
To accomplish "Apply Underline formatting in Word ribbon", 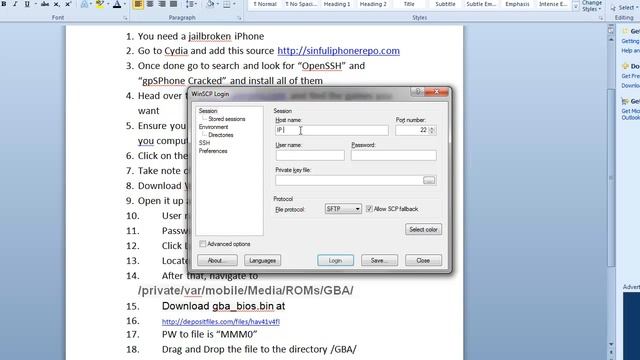I will [27, 4].
